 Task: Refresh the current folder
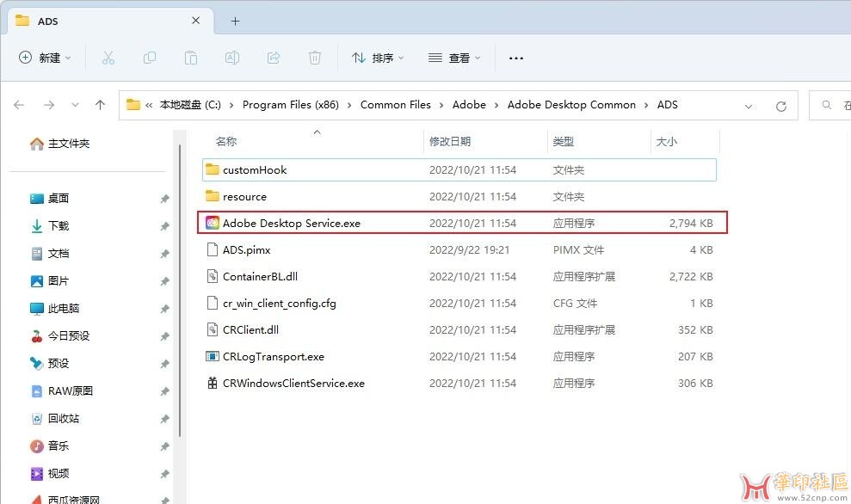tap(781, 107)
